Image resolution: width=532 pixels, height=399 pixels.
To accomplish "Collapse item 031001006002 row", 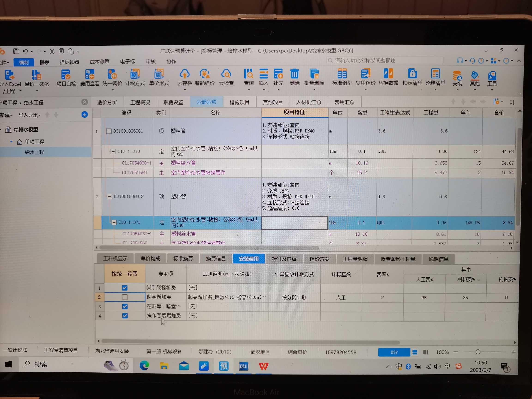I will tap(109, 196).
